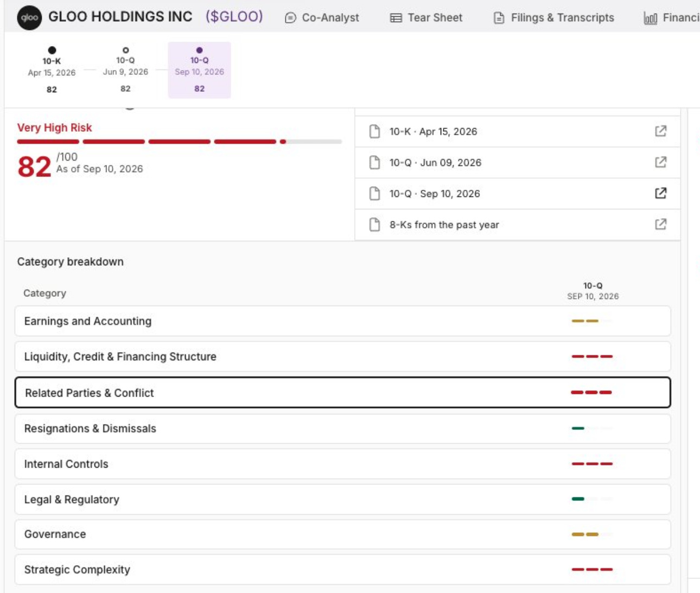The width and height of the screenshot is (700, 593).
Task: Click document icon beside 10-Q Jun 09, 2026
Action: [x=374, y=162]
